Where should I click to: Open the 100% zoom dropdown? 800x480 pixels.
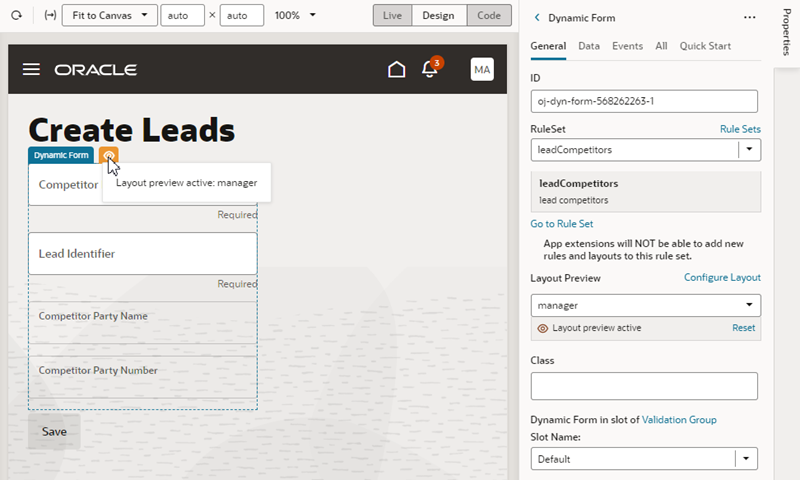tap(295, 15)
